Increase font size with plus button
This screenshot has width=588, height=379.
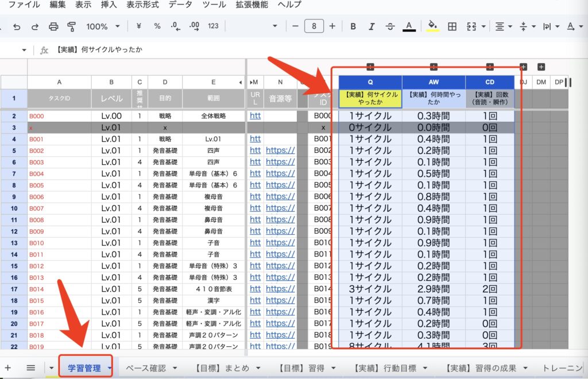pos(332,26)
